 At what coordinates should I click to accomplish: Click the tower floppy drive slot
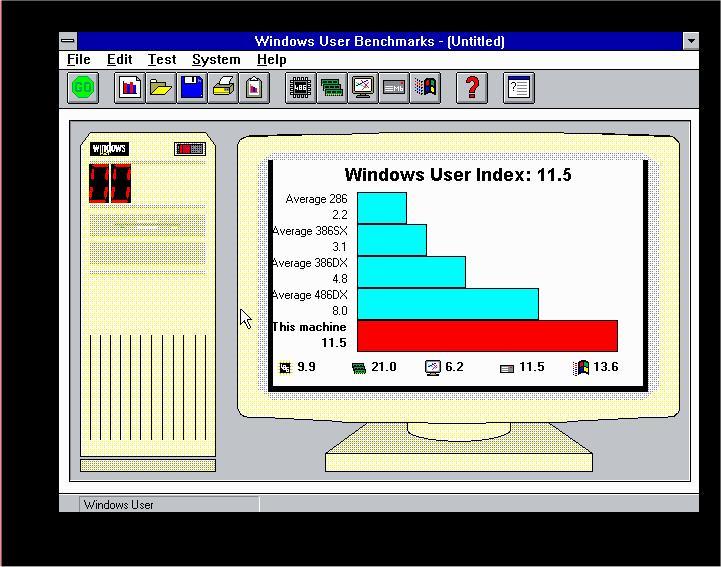(148, 226)
